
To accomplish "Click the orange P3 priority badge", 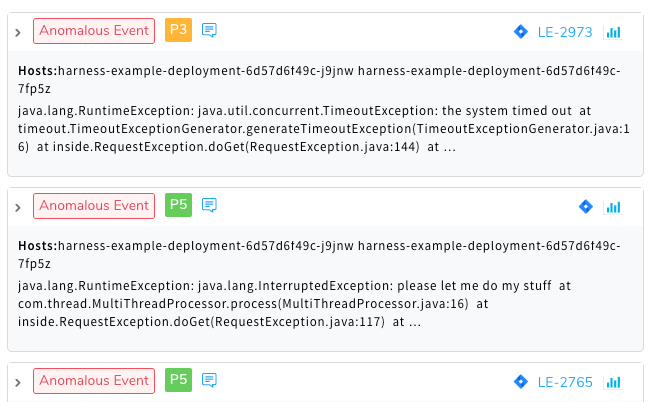I will [178, 30].
